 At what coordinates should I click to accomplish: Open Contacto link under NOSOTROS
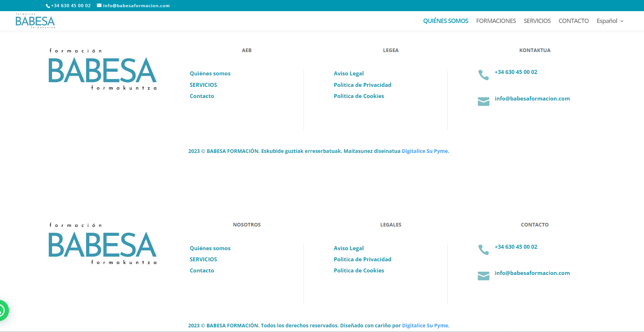pyautogui.click(x=202, y=271)
